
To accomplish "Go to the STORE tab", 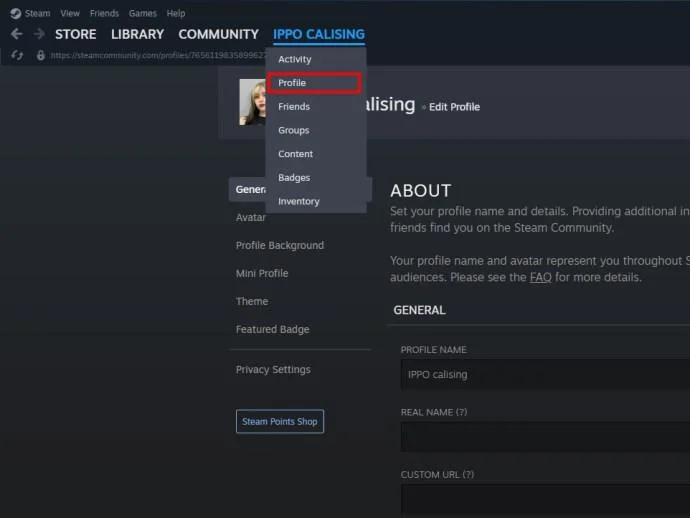I will [76, 34].
